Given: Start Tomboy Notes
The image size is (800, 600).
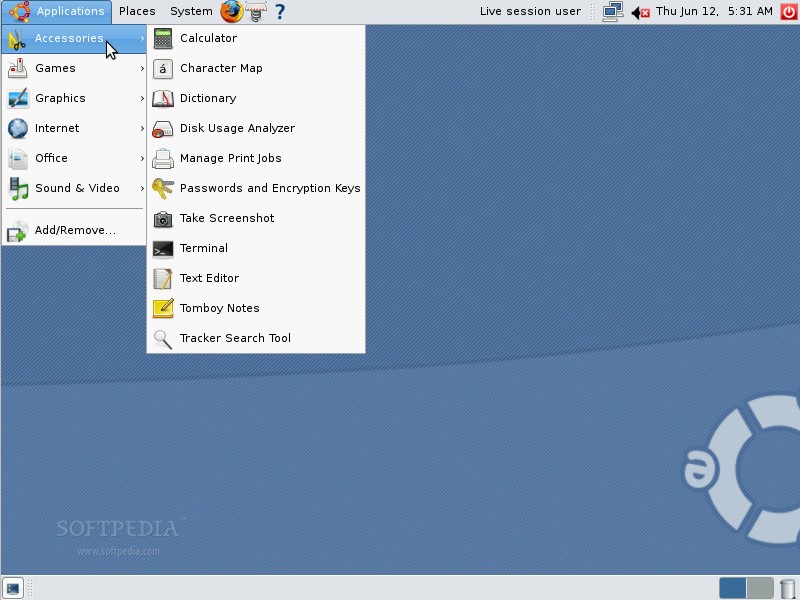Looking at the screenshot, I should pos(219,308).
